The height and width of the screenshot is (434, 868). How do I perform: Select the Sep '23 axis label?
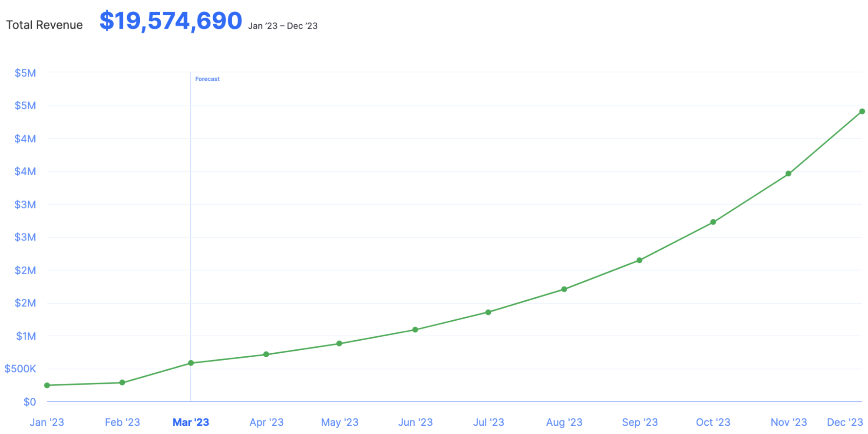639,422
